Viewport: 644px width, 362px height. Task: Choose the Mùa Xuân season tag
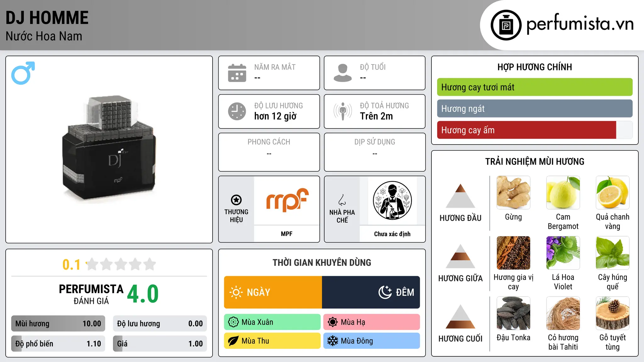pyautogui.click(x=272, y=322)
